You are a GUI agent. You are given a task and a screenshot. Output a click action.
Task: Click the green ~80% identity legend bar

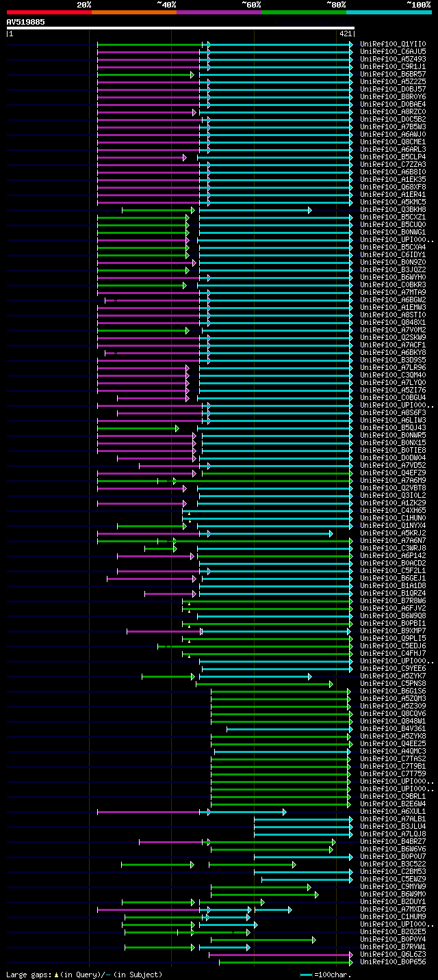coord(304,12)
